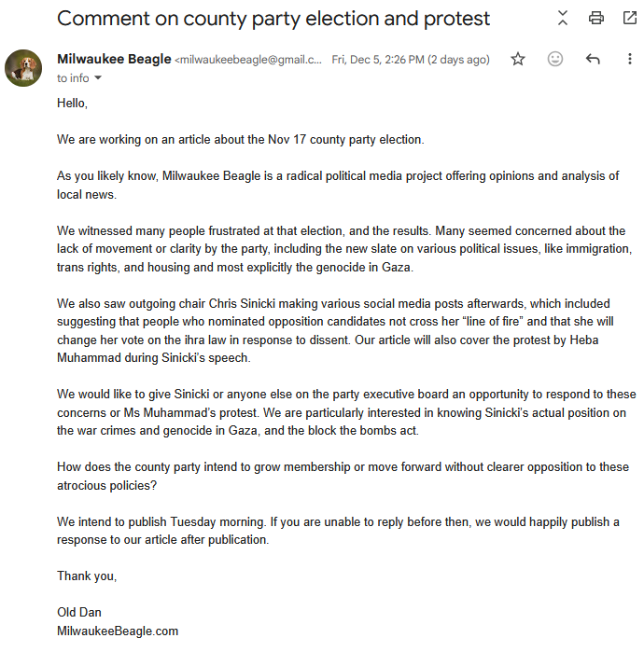
Task: Click the milwaukeebeagle@gmail sender email address
Action: (248, 60)
